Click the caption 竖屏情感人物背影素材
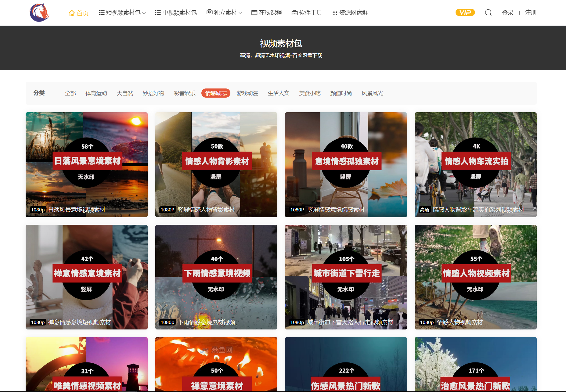566x392 pixels. tap(206, 210)
